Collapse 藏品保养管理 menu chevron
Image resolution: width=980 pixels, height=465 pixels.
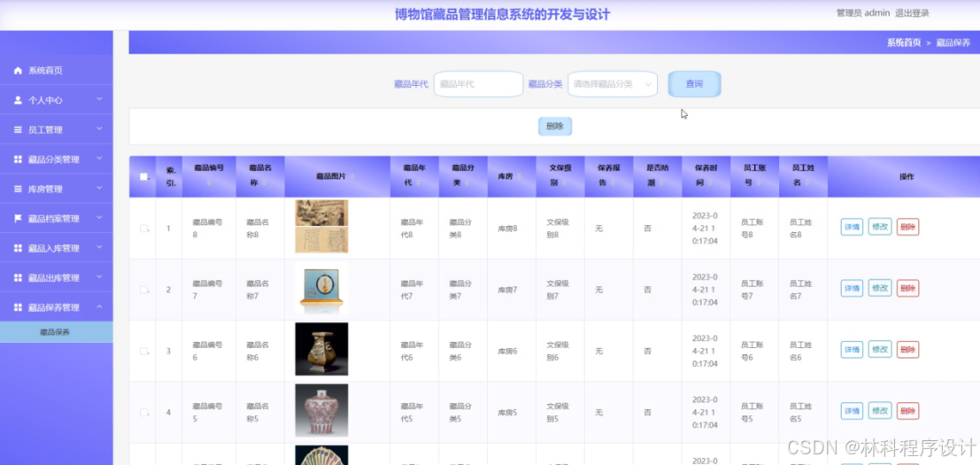(x=99, y=306)
